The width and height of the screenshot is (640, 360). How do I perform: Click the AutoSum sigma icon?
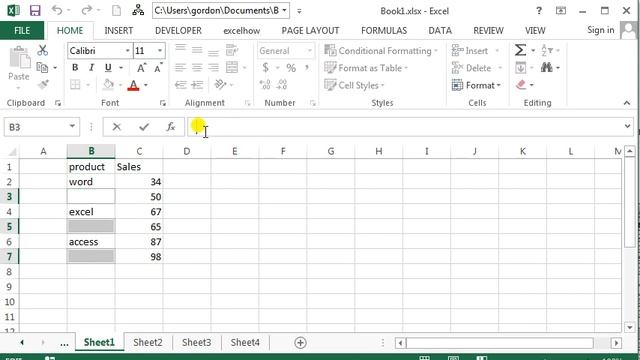point(520,50)
